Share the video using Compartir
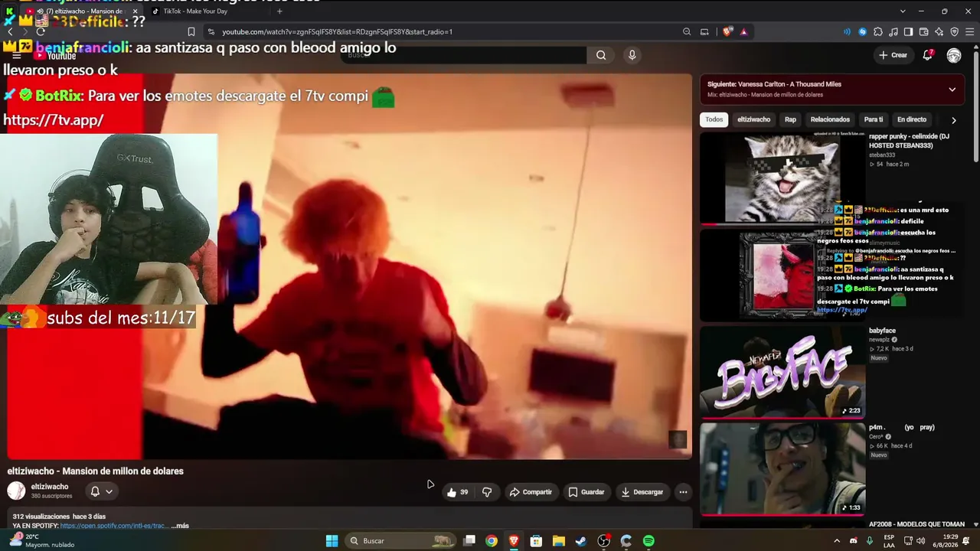This screenshot has width=980, height=551. tap(531, 492)
